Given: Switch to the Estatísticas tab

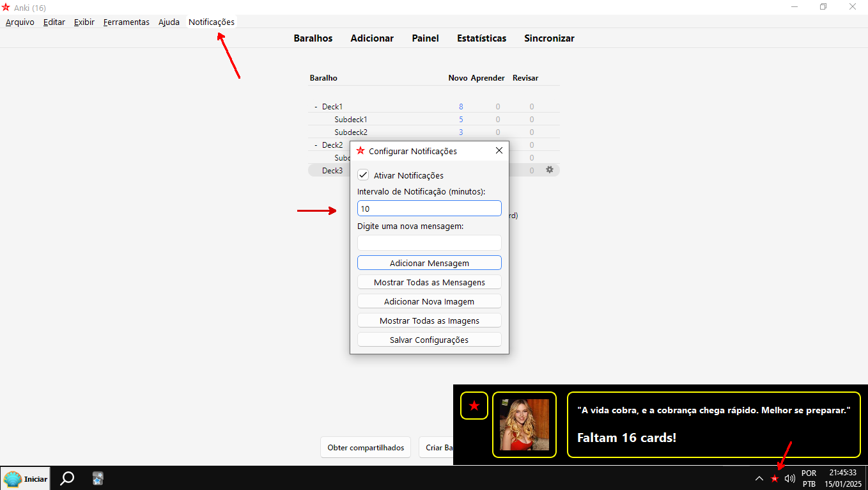Looking at the screenshot, I should coord(481,38).
